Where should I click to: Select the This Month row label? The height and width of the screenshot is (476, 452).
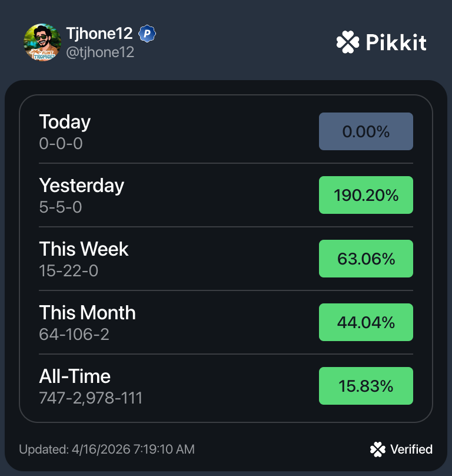pyautogui.click(x=87, y=313)
